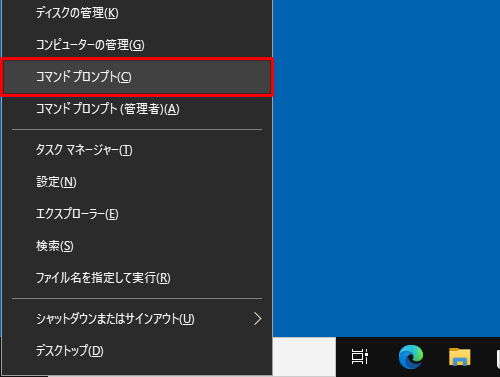Screen dimensions: 500x377
Task: Choose 検索(S) in context menu
Action: pos(137,246)
